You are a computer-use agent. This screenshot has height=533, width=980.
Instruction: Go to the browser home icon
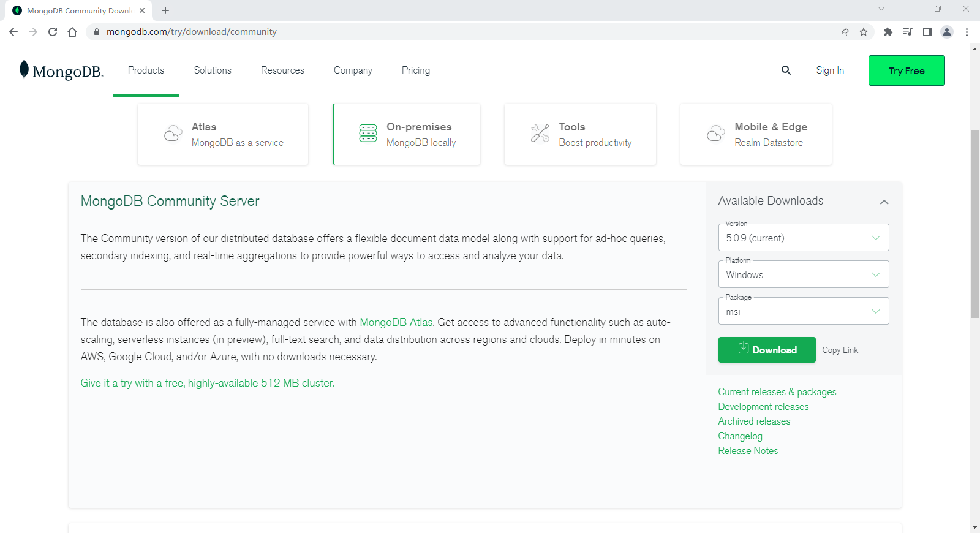(72, 32)
